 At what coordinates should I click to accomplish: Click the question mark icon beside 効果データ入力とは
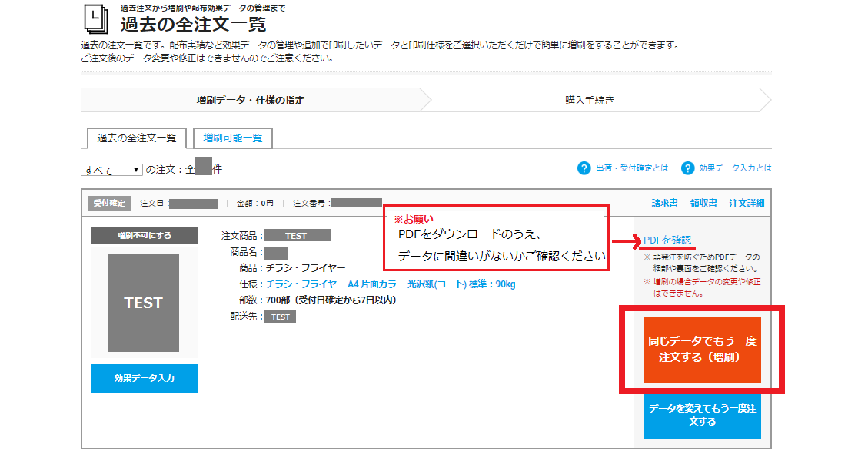[687, 168]
